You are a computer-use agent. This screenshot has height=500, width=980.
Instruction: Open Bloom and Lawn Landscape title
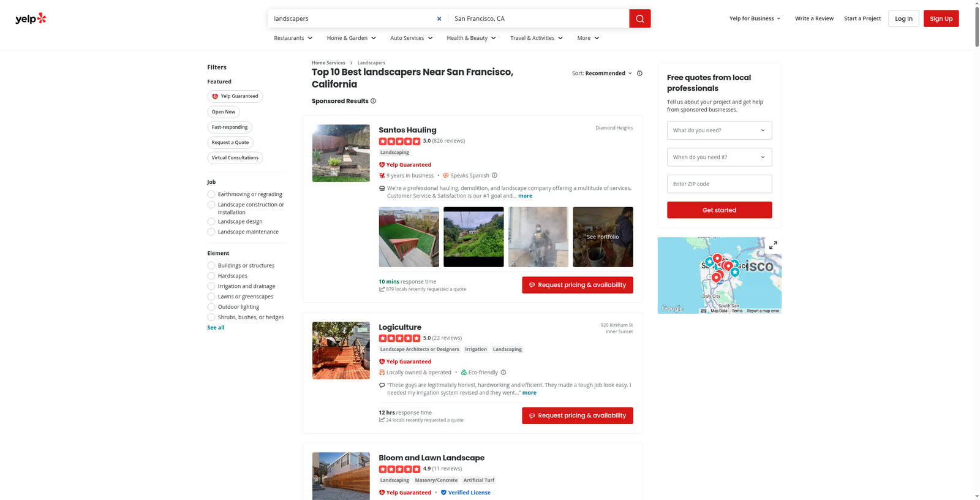pos(431,458)
